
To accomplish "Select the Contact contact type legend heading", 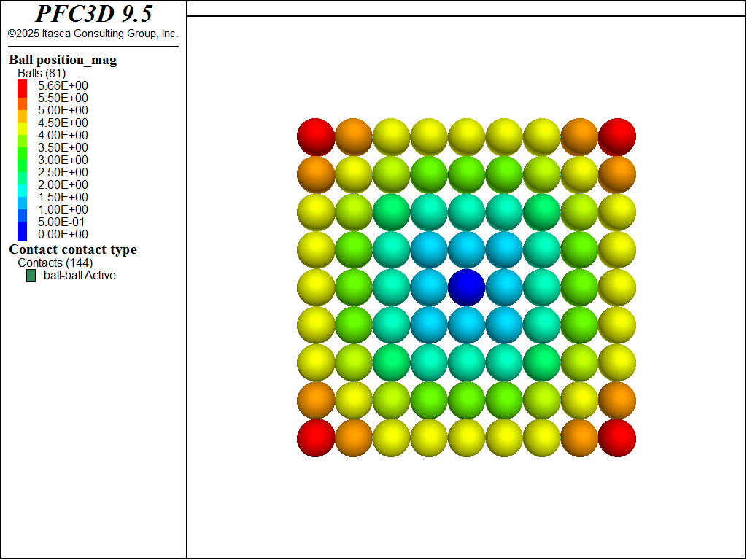I will 73,249.
